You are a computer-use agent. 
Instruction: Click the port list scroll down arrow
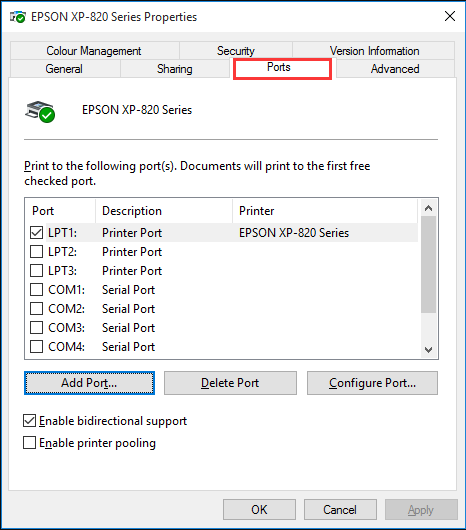tap(428, 350)
